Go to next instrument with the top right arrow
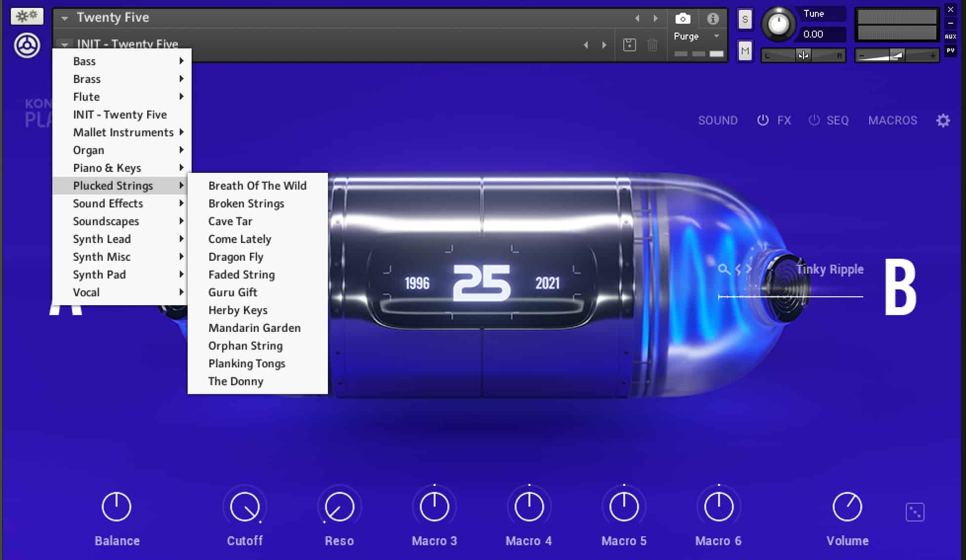This screenshot has height=560, width=966. click(655, 18)
